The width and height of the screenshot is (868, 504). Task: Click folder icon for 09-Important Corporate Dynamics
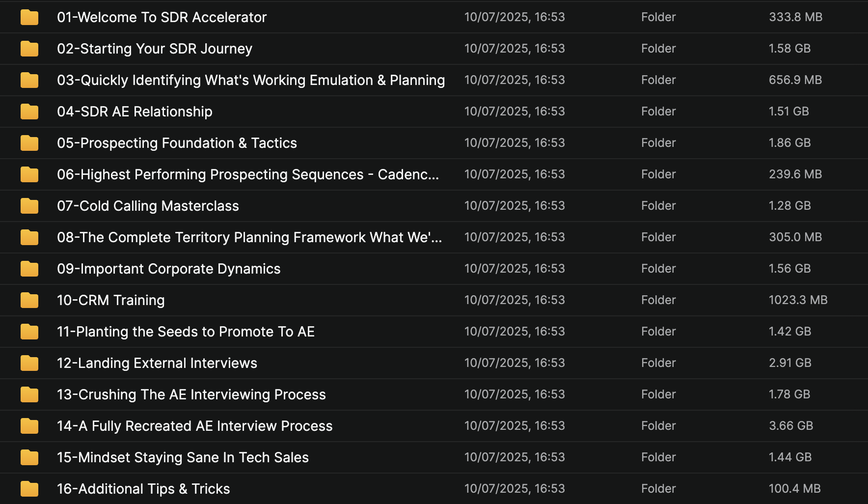point(29,269)
